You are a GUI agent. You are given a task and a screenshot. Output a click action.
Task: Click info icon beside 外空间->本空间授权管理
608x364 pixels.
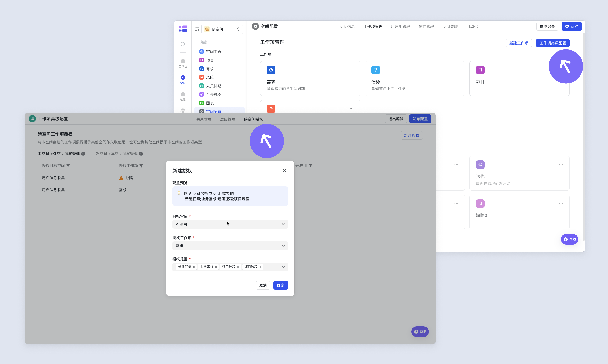[x=141, y=154]
